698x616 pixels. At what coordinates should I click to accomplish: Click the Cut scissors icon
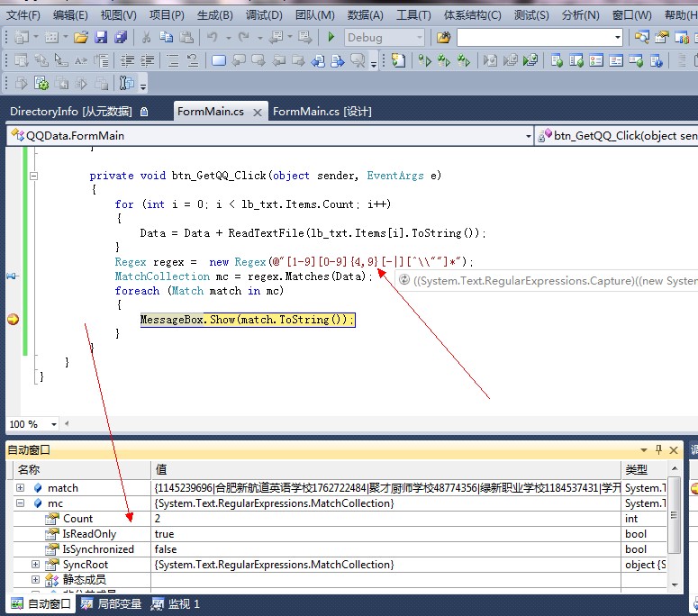(x=147, y=37)
